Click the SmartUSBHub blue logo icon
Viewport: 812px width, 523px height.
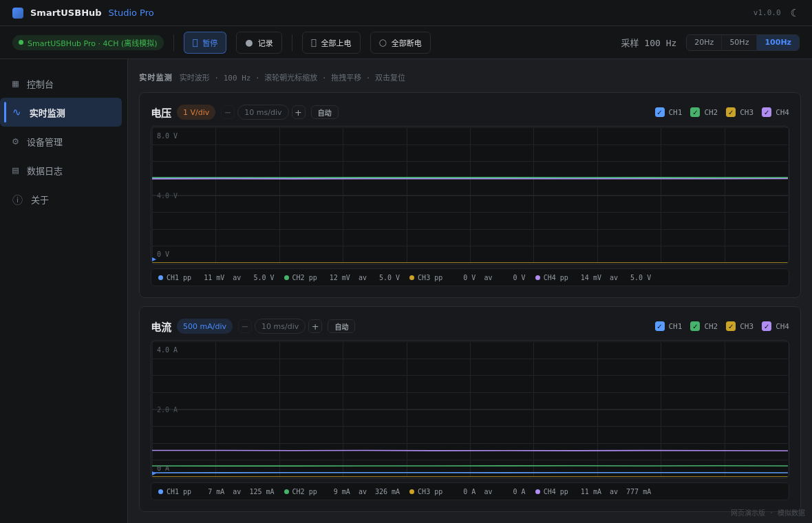coord(18,13)
